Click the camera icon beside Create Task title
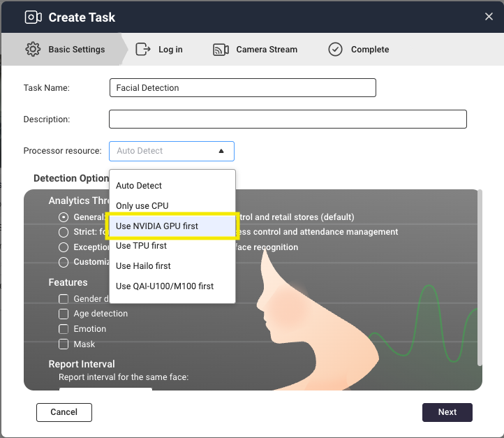The height and width of the screenshot is (438, 504). [x=33, y=17]
